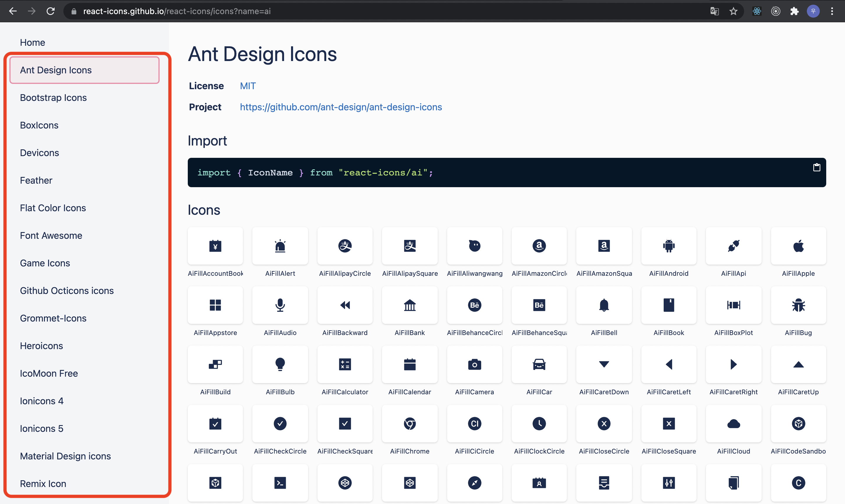Select the AiFillCalculator icon
This screenshot has height=504, width=845.
point(345,364)
